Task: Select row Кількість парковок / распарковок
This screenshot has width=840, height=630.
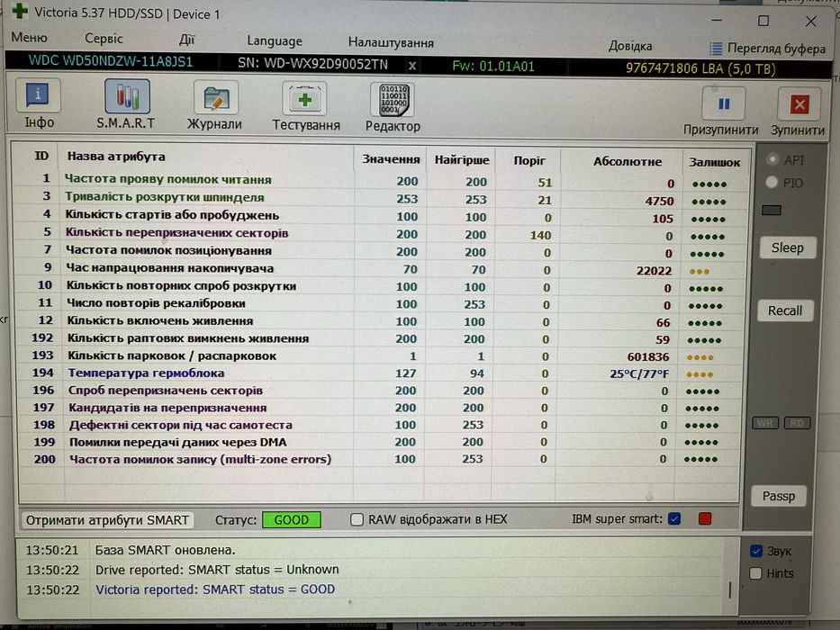Action: tap(378, 355)
